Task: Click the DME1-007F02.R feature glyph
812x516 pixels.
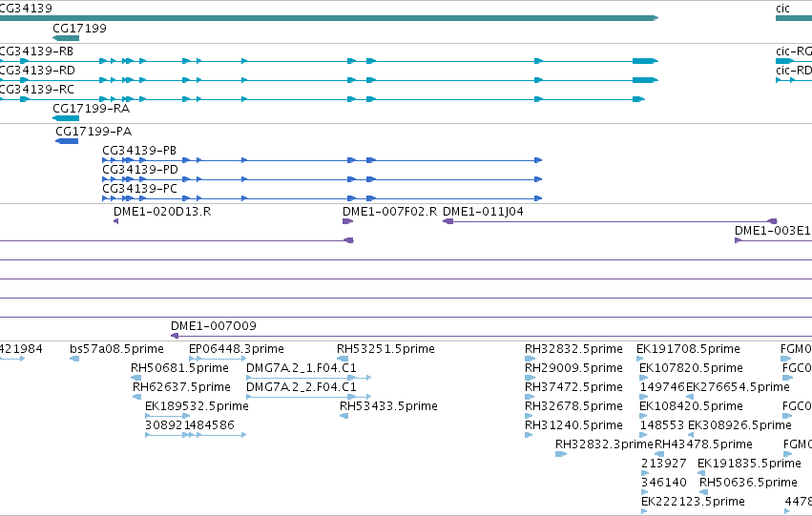Action: pos(347,221)
